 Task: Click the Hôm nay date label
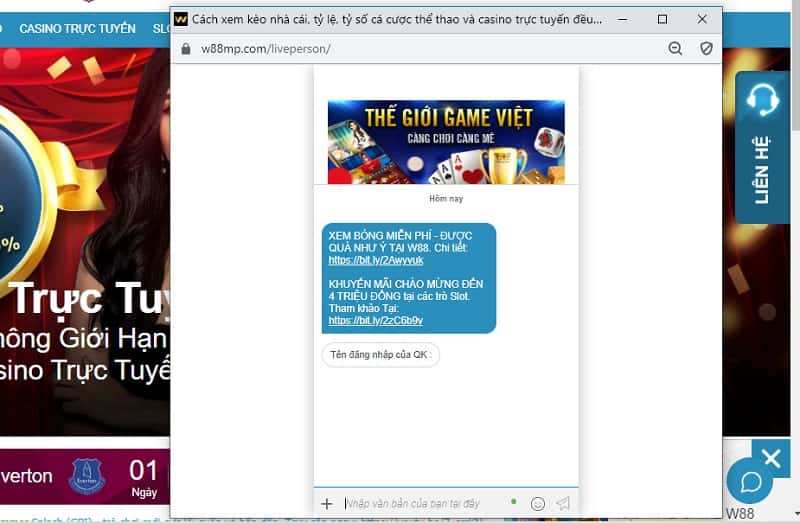pyautogui.click(x=446, y=198)
